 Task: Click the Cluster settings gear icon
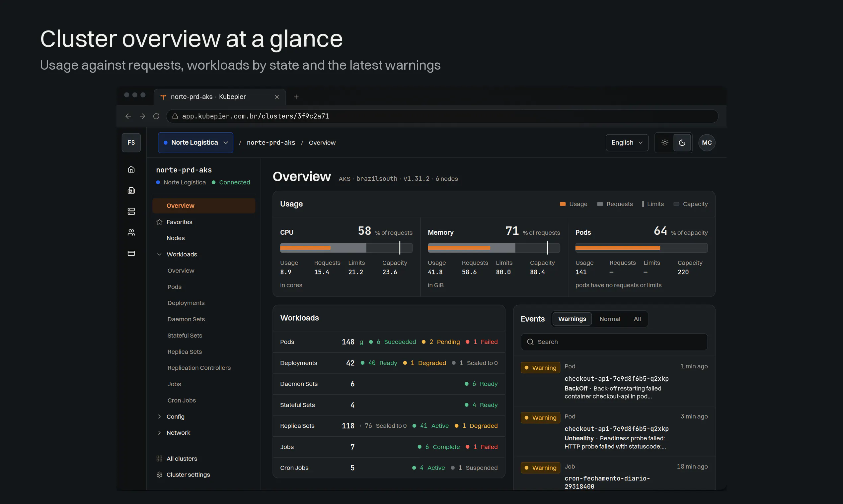coord(159,475)
